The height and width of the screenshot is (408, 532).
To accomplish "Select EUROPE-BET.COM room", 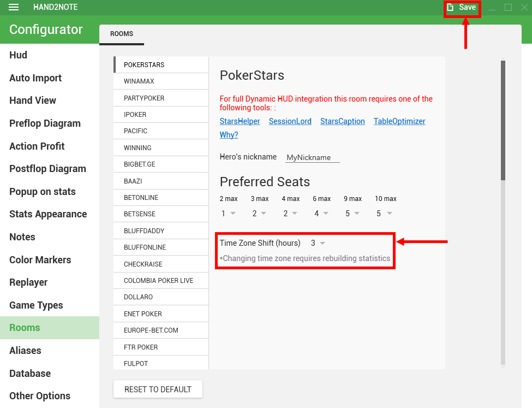I will click(x=161, y=330).
